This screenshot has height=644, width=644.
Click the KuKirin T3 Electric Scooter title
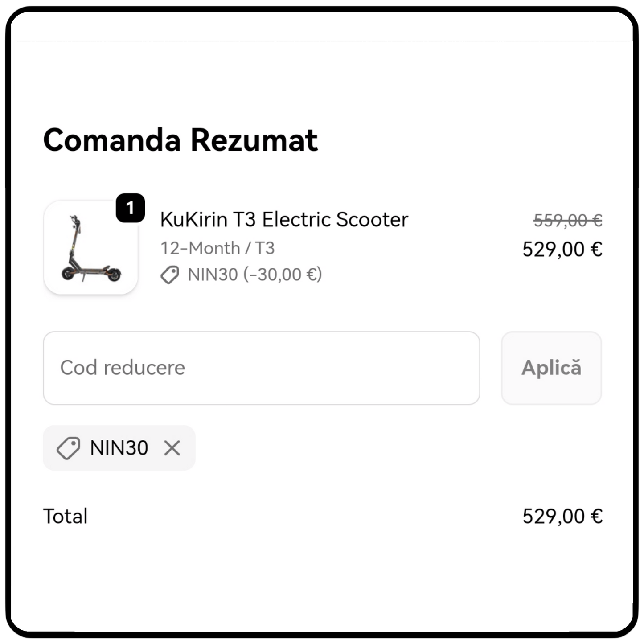point(284,219)
